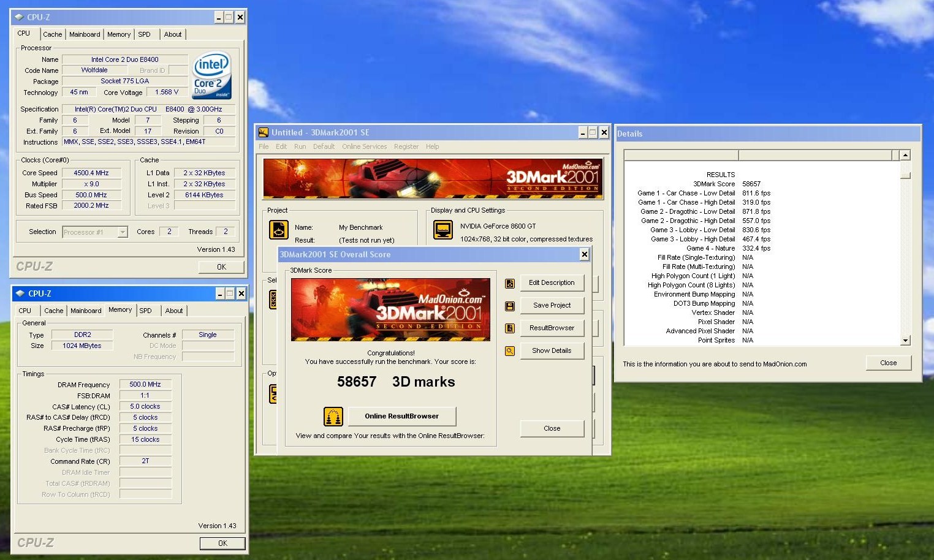This screenshot has height=560, width=934.
Task: Open the Register menu in 3DMark2001
Action: 406,147
